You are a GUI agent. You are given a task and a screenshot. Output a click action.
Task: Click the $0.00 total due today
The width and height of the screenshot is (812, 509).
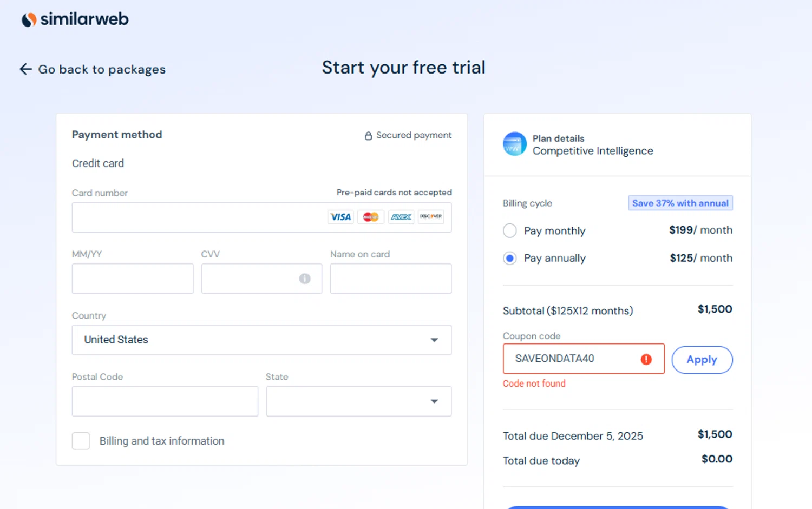point(717,459)
